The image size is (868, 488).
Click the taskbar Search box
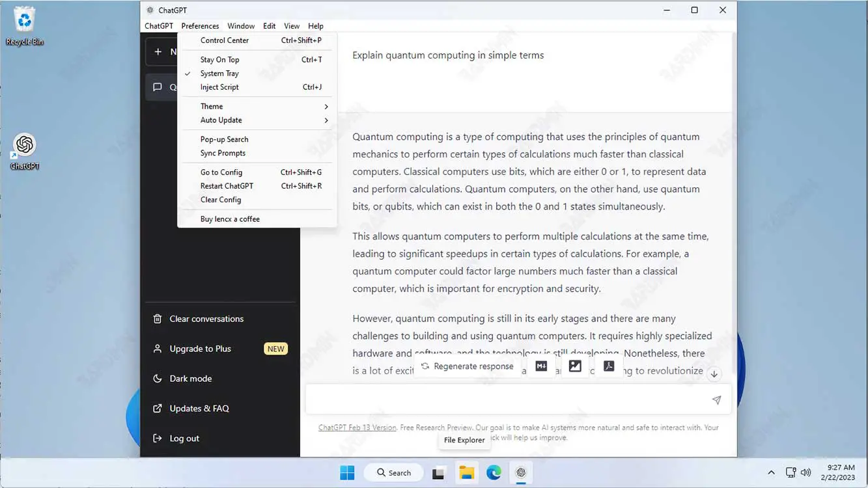pos(393,473)
